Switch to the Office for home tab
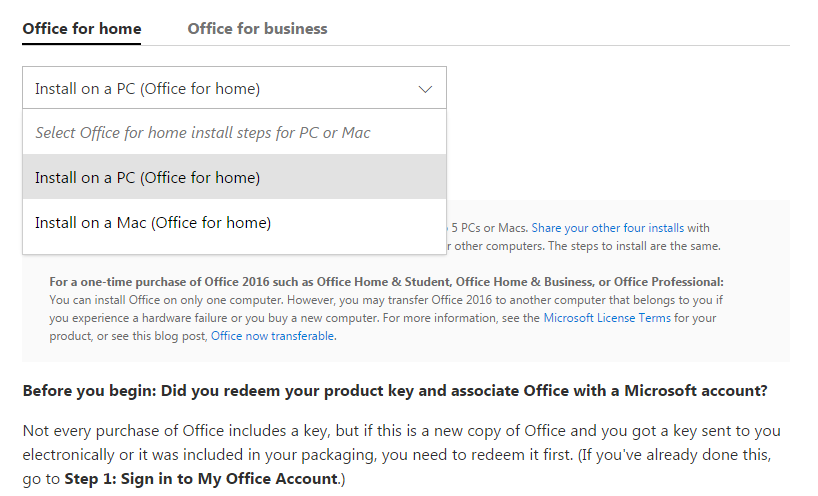Screen dimensions: 818x496 click(x=81, y=28)
